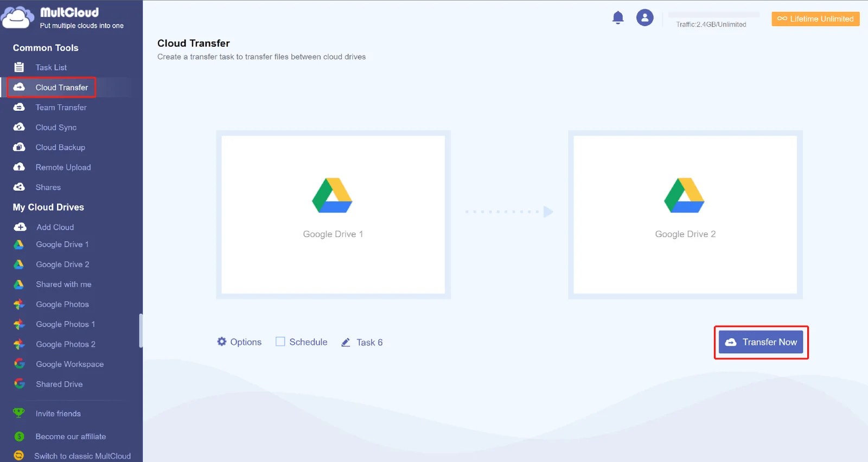The width and height of the screenshot is (868, 462).
Task: Open Google Drive 2 in My Cloud Drives
Action: pyautogui.click(x=62, y=264)
